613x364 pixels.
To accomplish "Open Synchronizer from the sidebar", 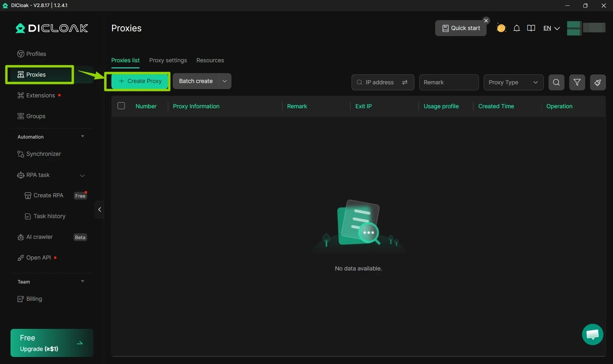I will click(x=43, y=154).
